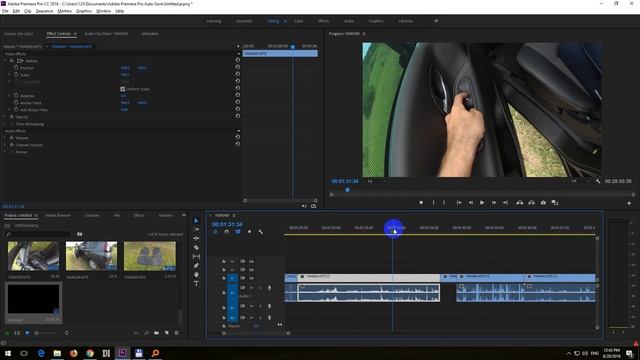Toggle Uniform Scale checkbox
640x360 pixels.
(x=122, y=89)
